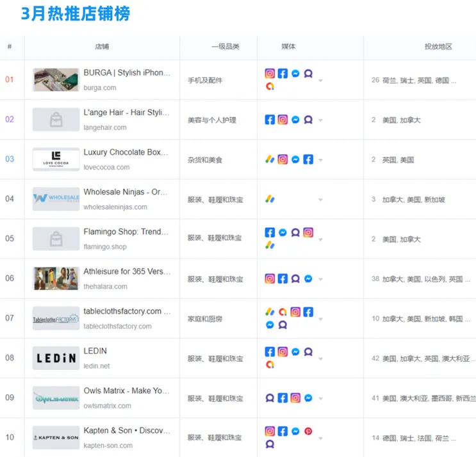
Task: Open Flamingo Shop store title
Action: pyautogui.click(x=126, y=232)
